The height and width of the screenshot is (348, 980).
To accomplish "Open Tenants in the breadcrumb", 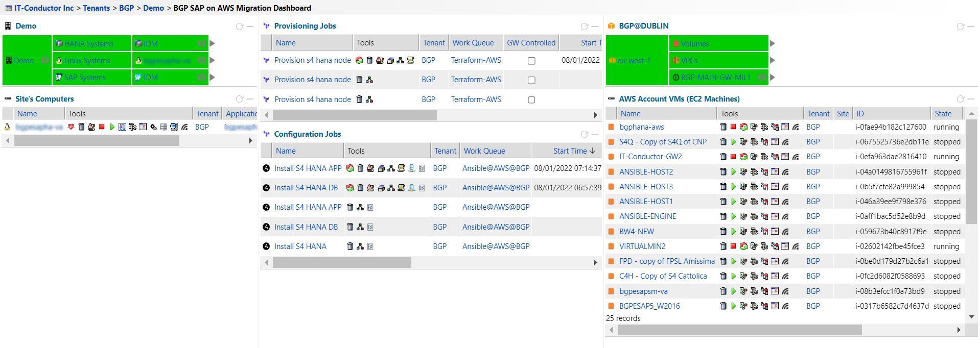I will [x=96, y=8].
